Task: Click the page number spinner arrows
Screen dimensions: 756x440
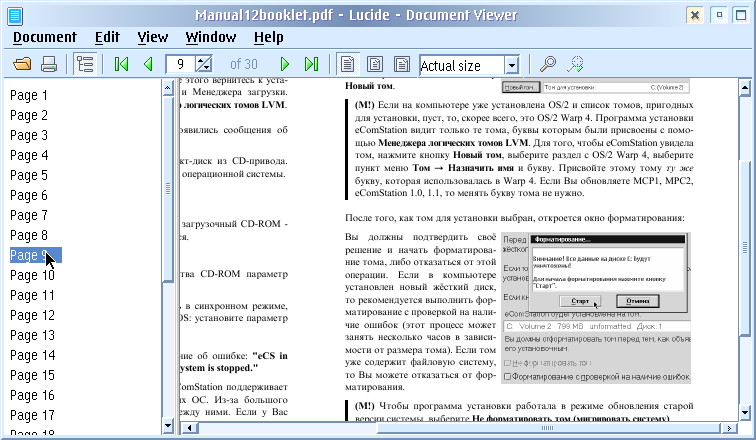Action: (203, 64)
